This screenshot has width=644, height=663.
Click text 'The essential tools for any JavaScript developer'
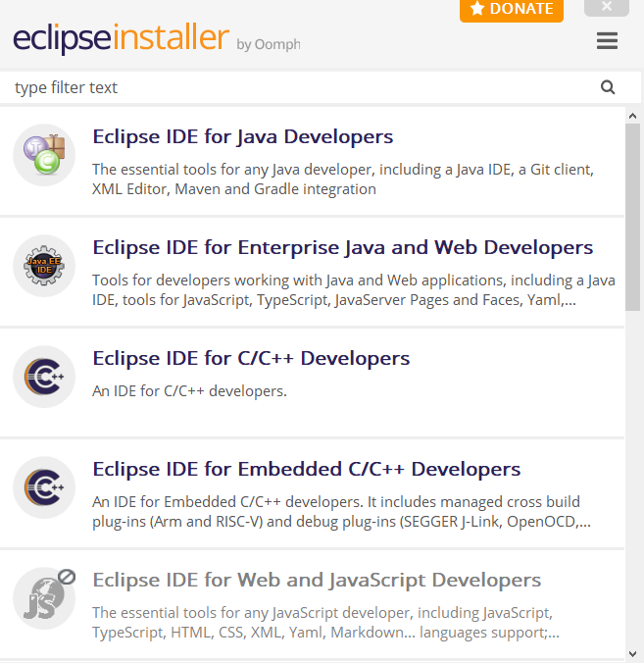coord(252,613)
